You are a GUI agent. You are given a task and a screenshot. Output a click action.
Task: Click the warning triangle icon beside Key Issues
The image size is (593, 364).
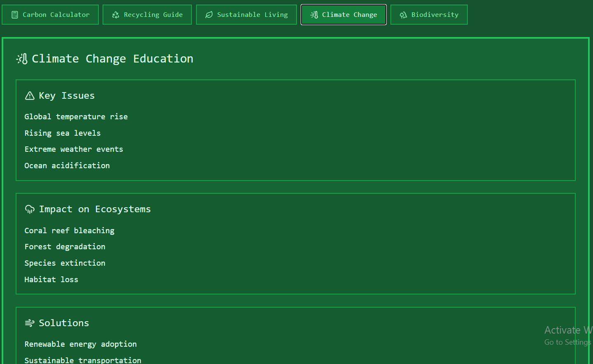click(30, 96)
